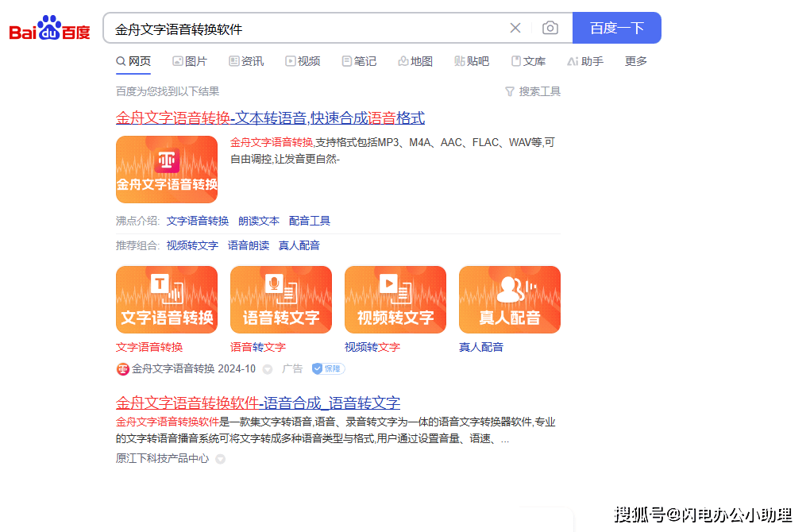
Task: Select the 网页 tab
Action: click(x=133, y=61)
